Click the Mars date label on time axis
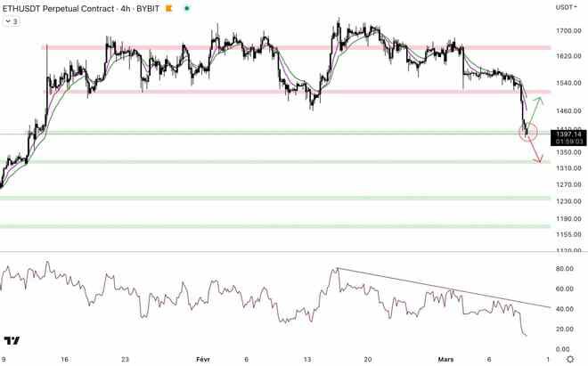This screenshot has width=588, height=366. (x=445, y=359)
